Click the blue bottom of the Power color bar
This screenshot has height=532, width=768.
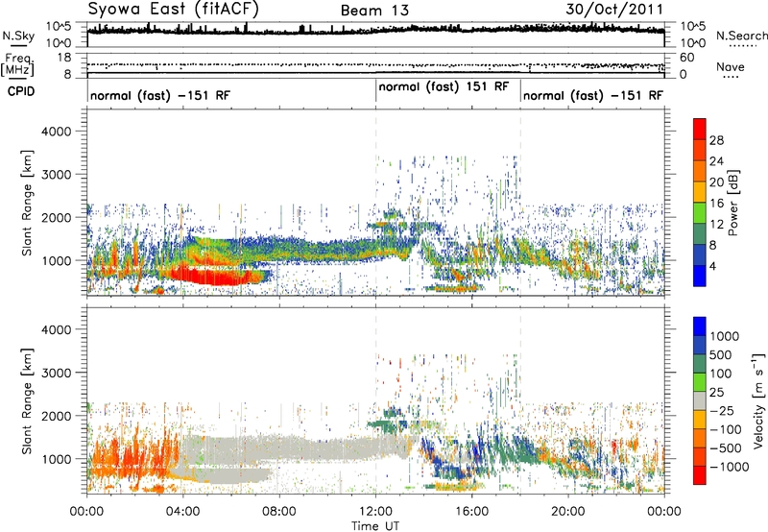tap(700, 276)
